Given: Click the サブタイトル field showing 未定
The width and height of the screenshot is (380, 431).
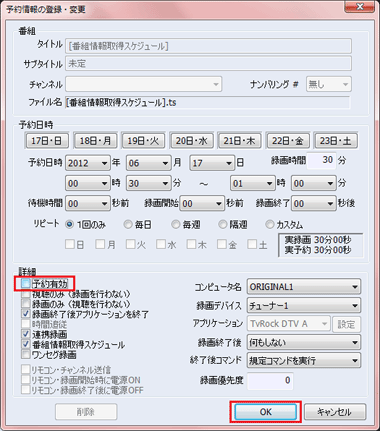Looking at the screenshot, I should tap(208, 63).
